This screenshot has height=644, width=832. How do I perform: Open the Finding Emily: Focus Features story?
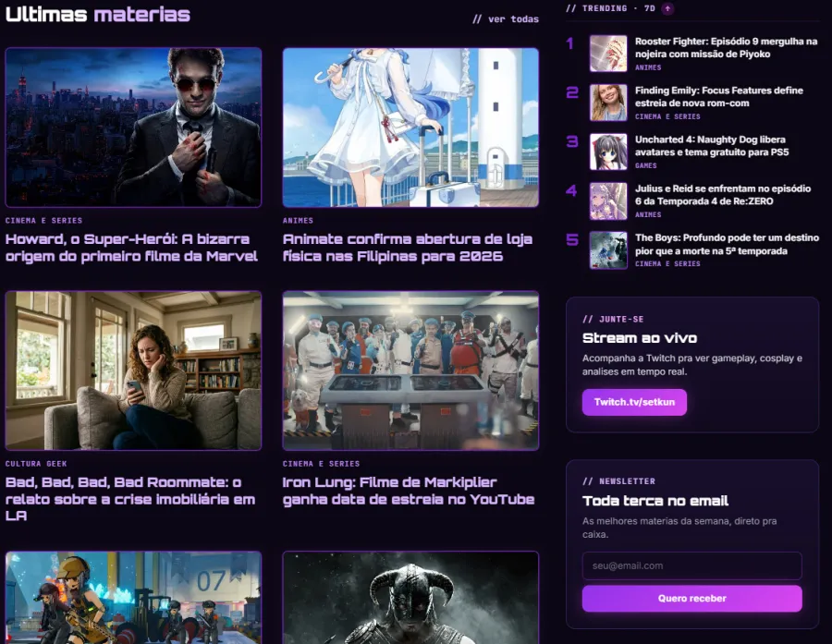tap(719, 96)
